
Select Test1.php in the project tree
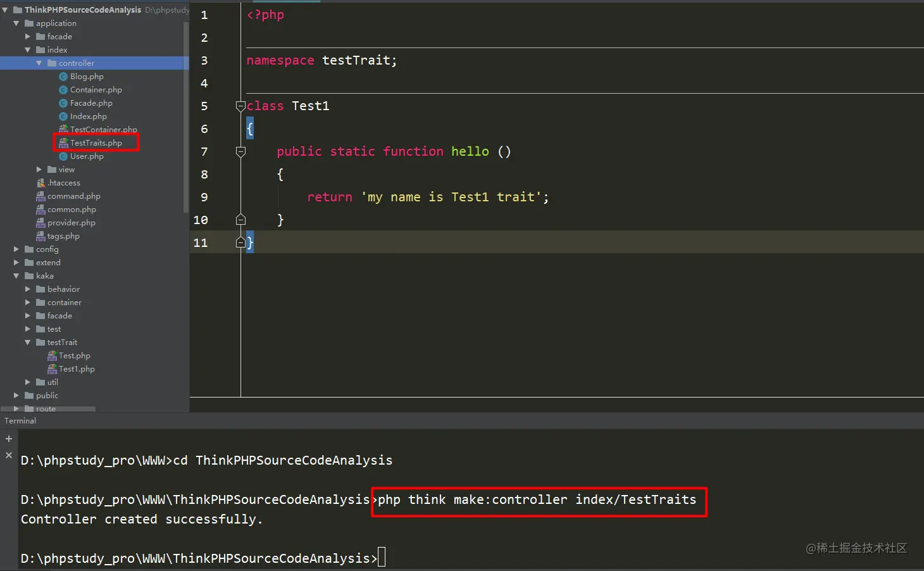(x=77, y=369)
